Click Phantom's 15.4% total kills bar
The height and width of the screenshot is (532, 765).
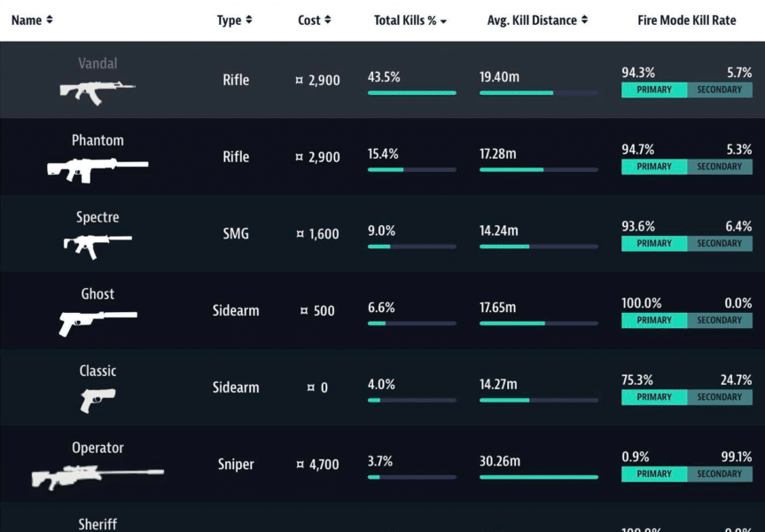(x=412, y=170)
